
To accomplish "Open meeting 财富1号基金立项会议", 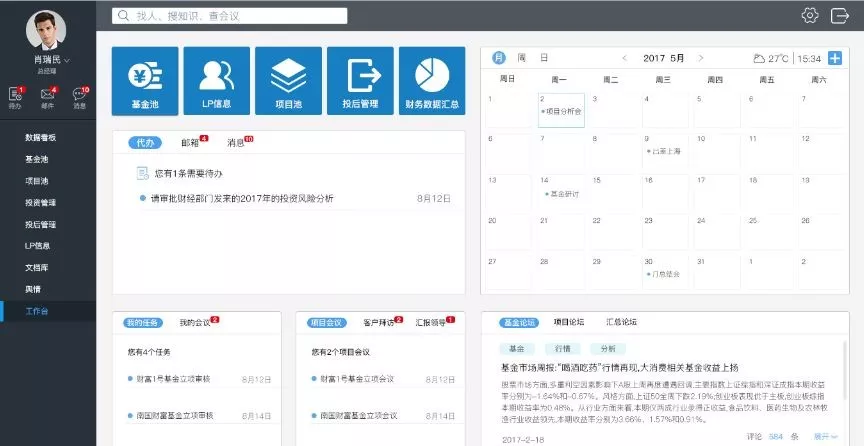I will 357,379.
